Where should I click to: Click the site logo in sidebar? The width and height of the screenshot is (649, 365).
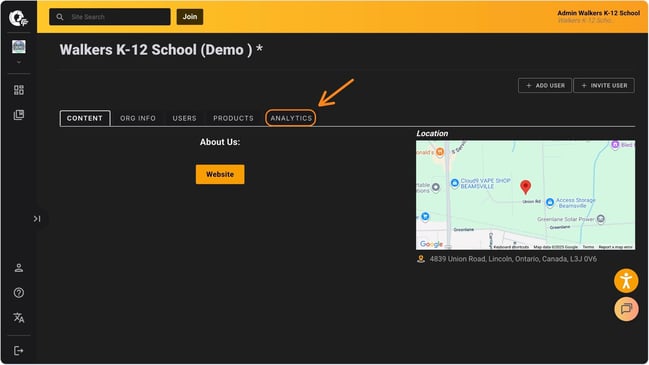coord(18,18)
